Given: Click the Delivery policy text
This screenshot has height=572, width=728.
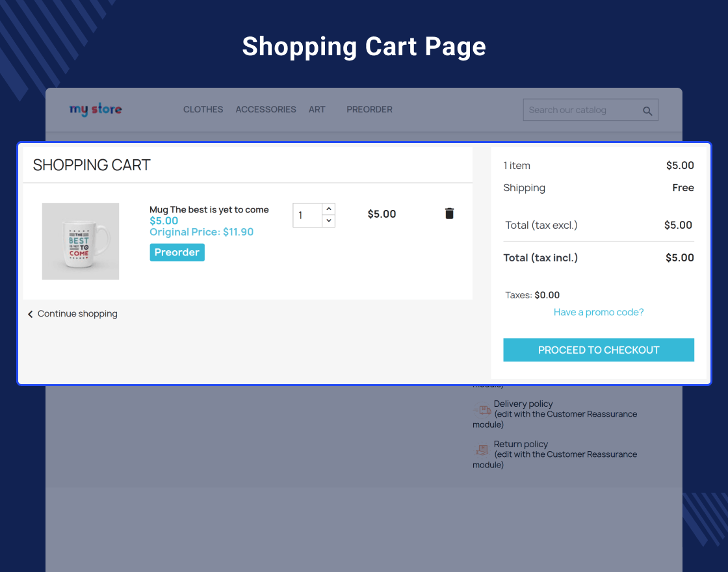Looking at the screenshot, I should click(523, 404).
